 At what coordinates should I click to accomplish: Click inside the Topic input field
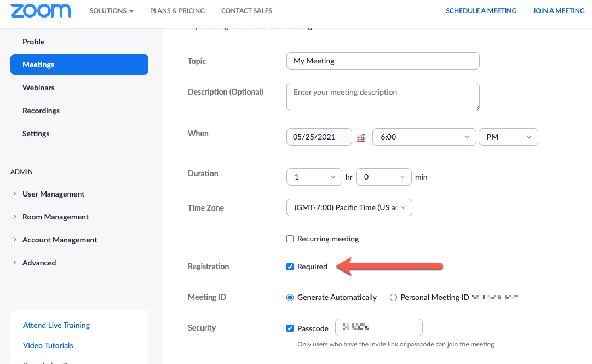(382, 61)
